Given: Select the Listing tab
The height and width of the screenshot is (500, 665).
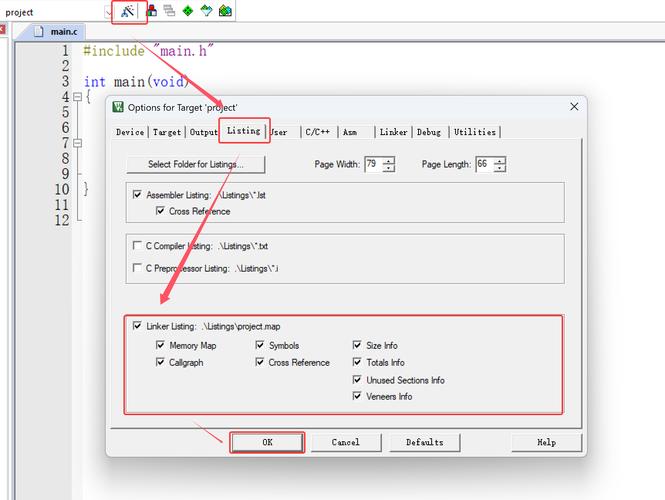Looking at the screenshot, I should pyautogui.click(x=244, y=131).
